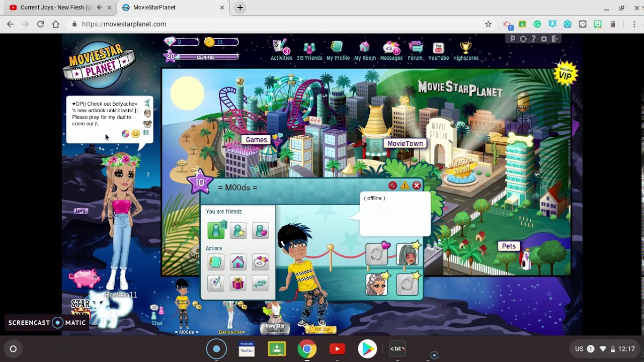Report M00ds with the warning icon
The width and height of the screenshot is (644, 362).
pyautogui.click(x=405, y=186)
